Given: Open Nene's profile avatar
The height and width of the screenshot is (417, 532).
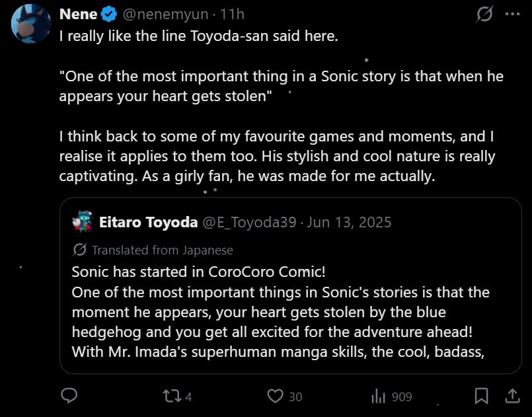Looking at the screenshot, I should [30, 23].
